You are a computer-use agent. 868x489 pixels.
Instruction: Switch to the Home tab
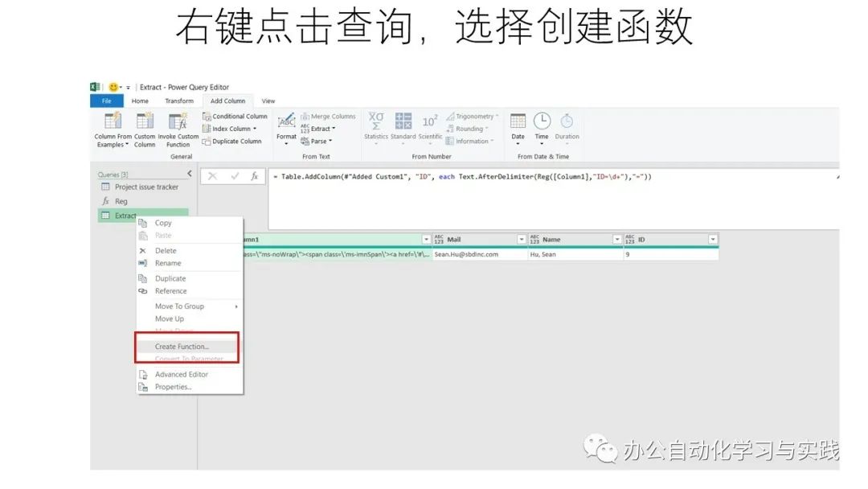point(140,101)
